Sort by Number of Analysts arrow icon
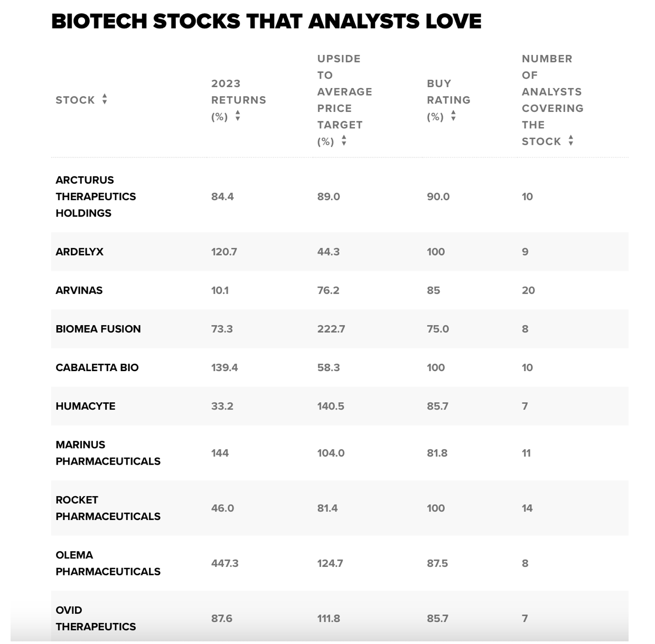Viewport: 655px width, 644px height. 570,141
